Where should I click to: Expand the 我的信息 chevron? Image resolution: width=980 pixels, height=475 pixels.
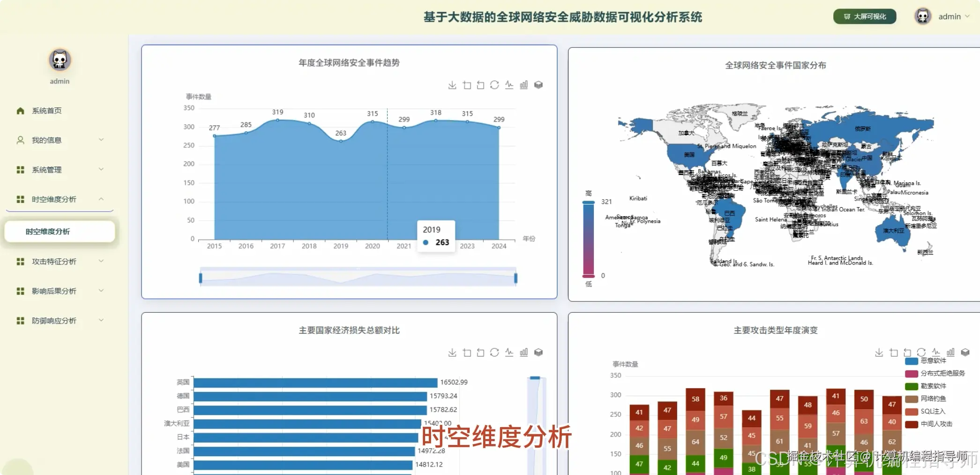coord(101,140)
